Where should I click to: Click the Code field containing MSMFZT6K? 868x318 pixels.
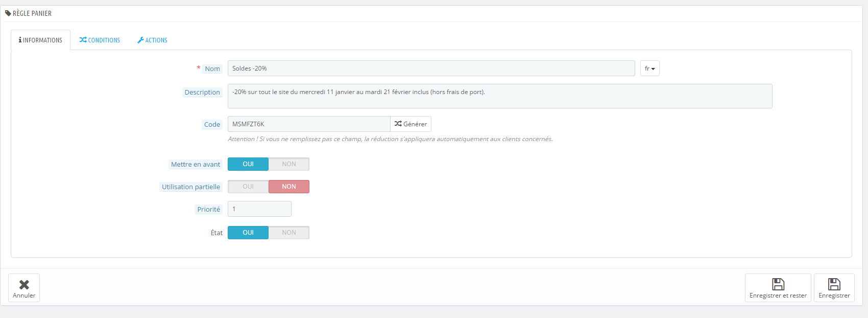tap(309, 124)
